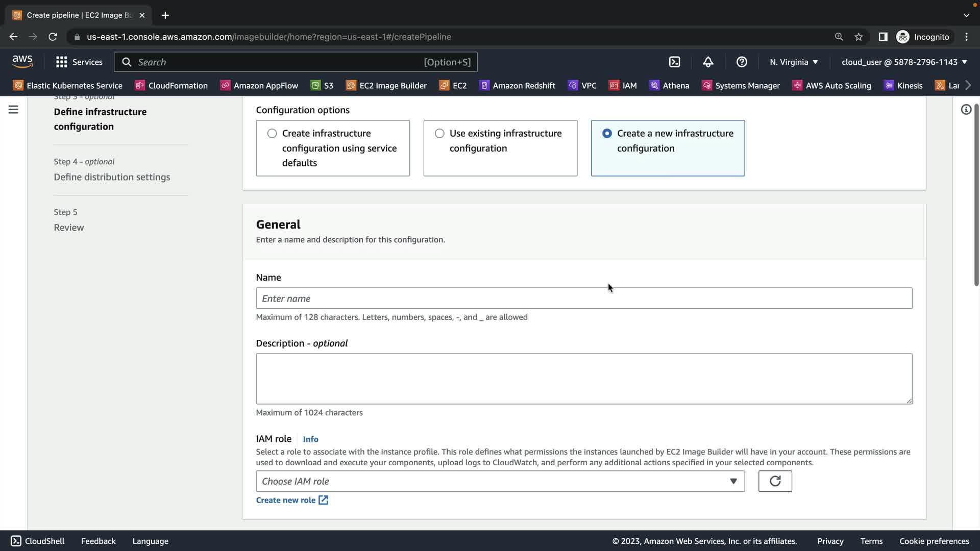Bookmark this page with the star icon
The width and height of the screenshot is (980, 551).
tap(859, 37)
